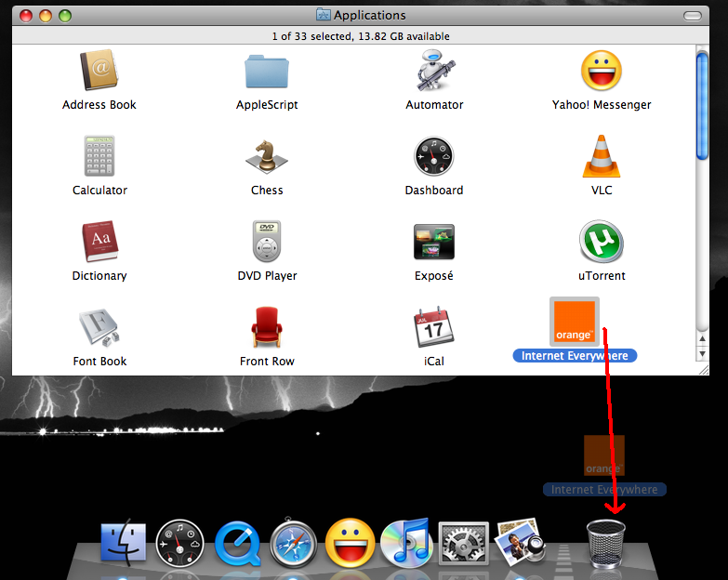Launch Safari from the Dock
This screenshot has width=728, height=580.
point(294,544)
